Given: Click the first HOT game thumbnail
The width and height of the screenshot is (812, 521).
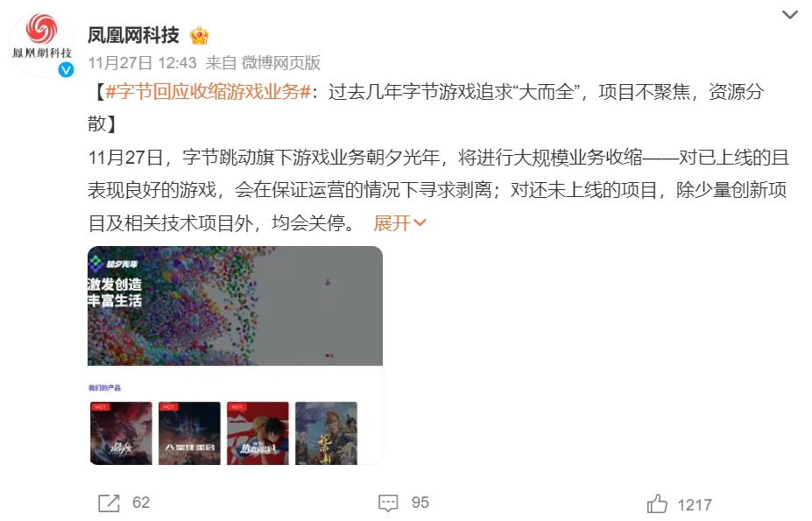Looking at the screenshot, I should [121, 433].
